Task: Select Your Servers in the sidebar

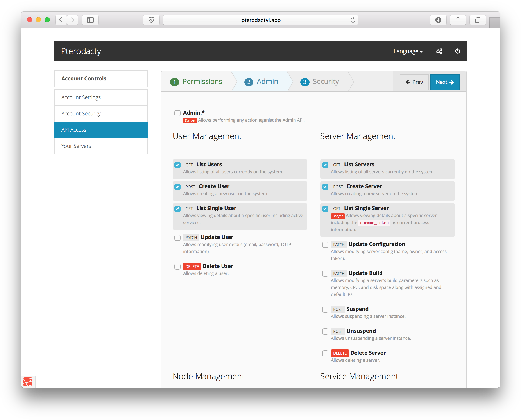Action: coord(76,146)
